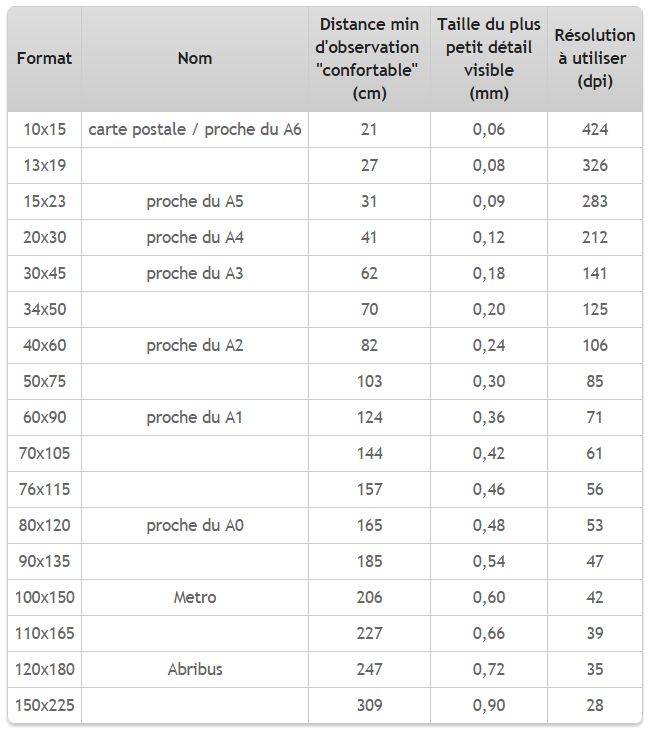Image resolution: width=651 pixels, height=730 pixels.
Task: Click the 30x45 format cell
Action: tap(44, 273)
